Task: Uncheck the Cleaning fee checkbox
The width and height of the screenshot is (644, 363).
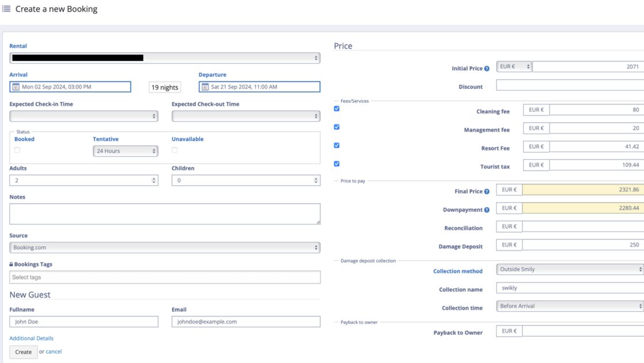Action: (337, 109)
